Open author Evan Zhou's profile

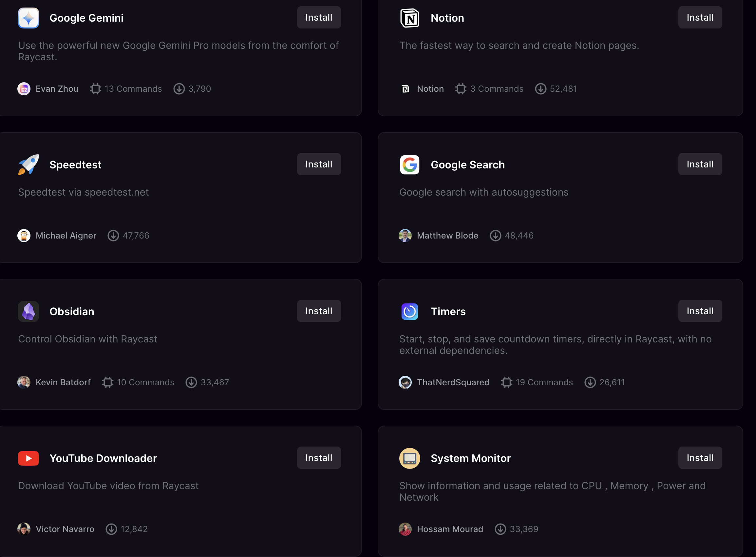click(57, 89)
